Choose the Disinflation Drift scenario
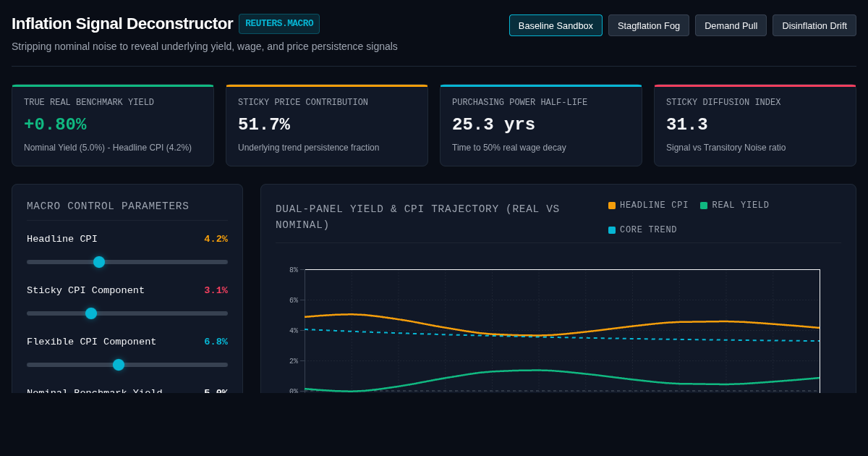The width and height of the screenshot is (868, 456). click(814, 25)
